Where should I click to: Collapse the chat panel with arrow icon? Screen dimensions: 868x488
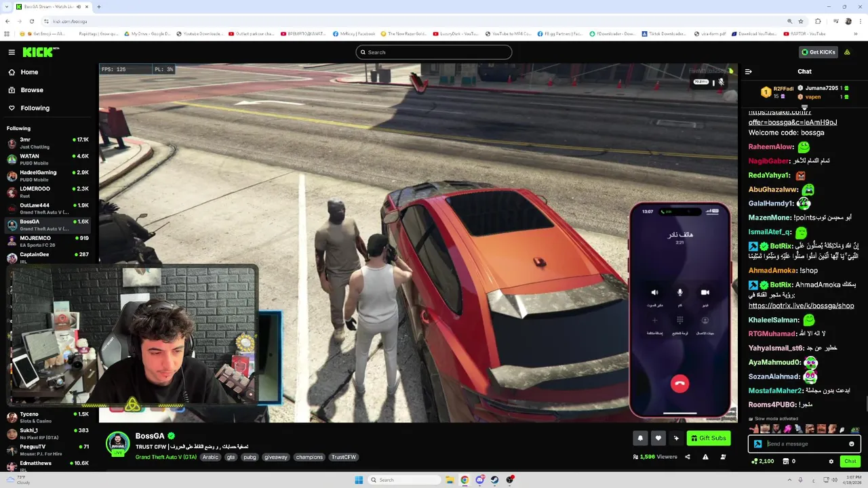[x=748, y=71]
